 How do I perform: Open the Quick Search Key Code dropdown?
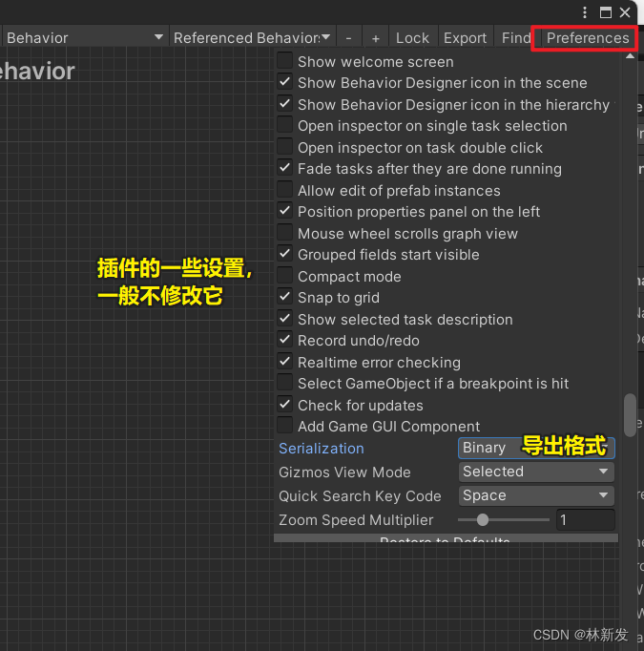[536, 495]
